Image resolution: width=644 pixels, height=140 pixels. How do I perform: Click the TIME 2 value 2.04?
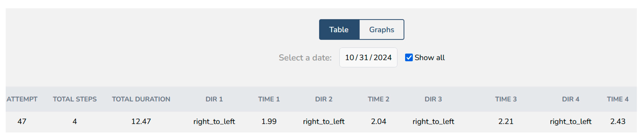tap(378, 121)
